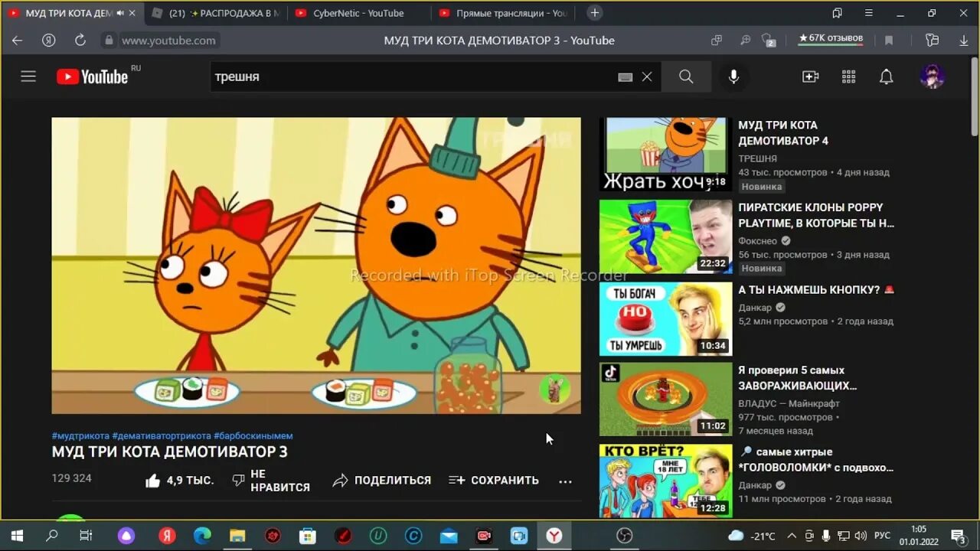
Task: Open Microsoft Edge from taskbar
Action: (202, 536)
